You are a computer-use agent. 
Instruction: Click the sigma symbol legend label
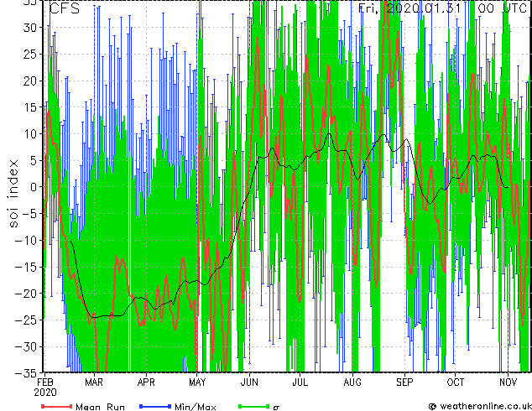[x=277, y=407]
